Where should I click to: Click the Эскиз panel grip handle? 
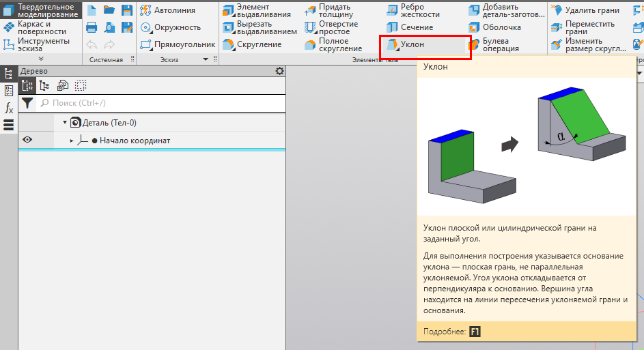point(215,59)
